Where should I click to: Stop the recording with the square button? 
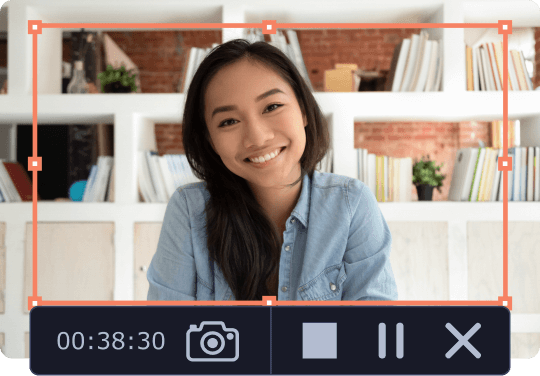click(320, 341)
